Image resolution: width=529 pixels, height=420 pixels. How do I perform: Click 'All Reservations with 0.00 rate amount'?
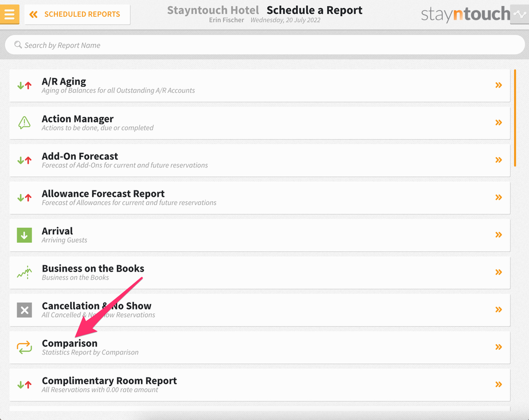[100, 390]
